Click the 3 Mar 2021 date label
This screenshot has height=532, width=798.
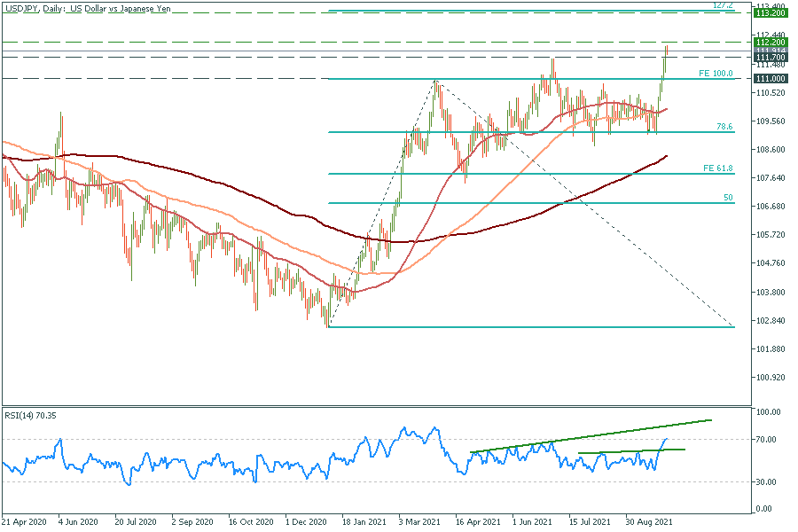pos(418,523)
